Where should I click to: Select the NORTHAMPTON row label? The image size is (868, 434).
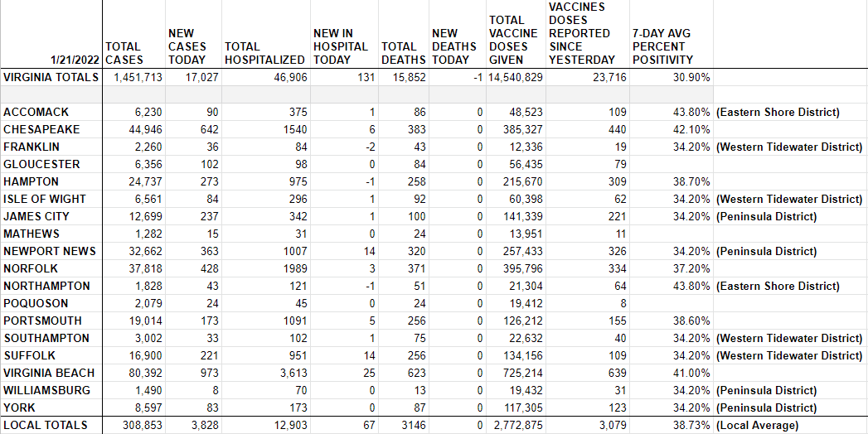pos(46,287)
